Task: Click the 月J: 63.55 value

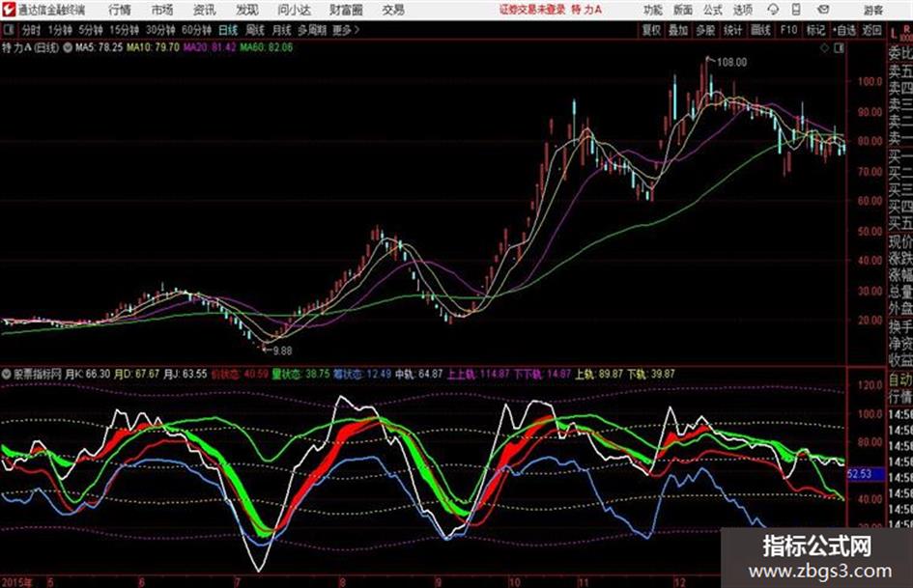Action: click(185, 374)
